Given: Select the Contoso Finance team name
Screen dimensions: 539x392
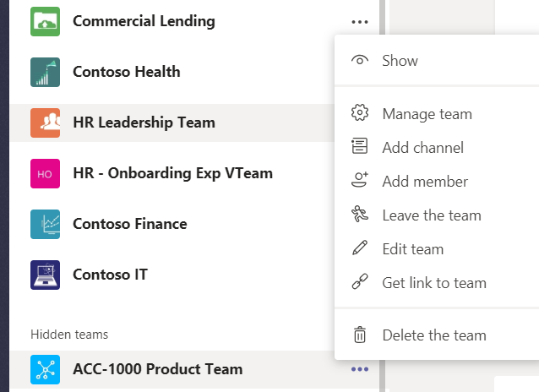Looking at the screenshot, I should pyautogui.click(x=129, y=224).
